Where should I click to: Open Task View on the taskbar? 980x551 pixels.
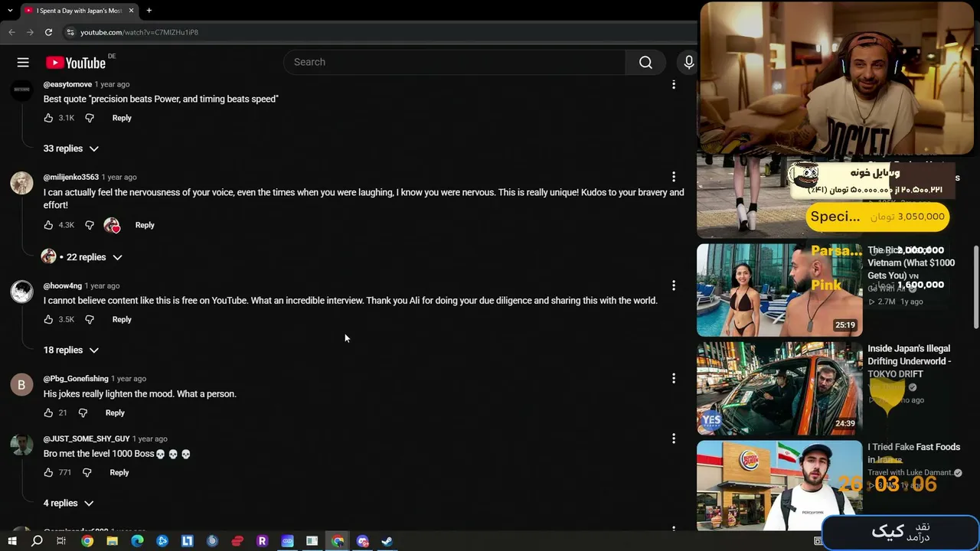pyautogui.click(x=61, y=541)
